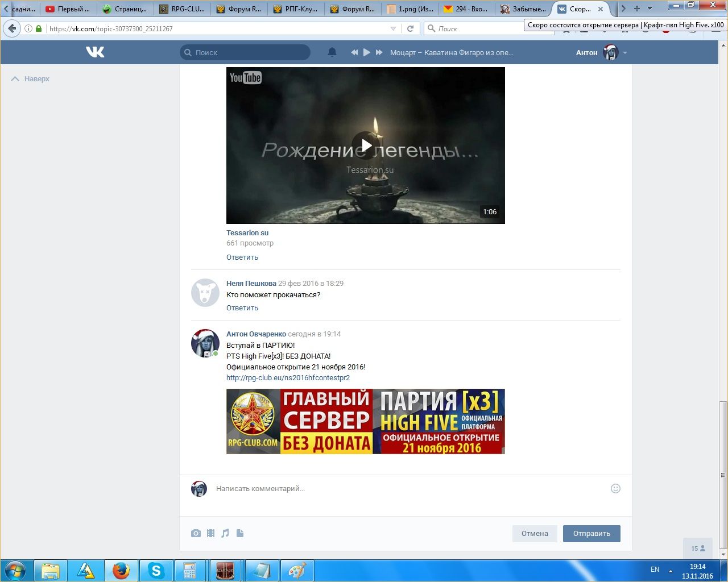Click the Отправить button
The width and height of the screenshot is (728, 582).
pos(591,533)
